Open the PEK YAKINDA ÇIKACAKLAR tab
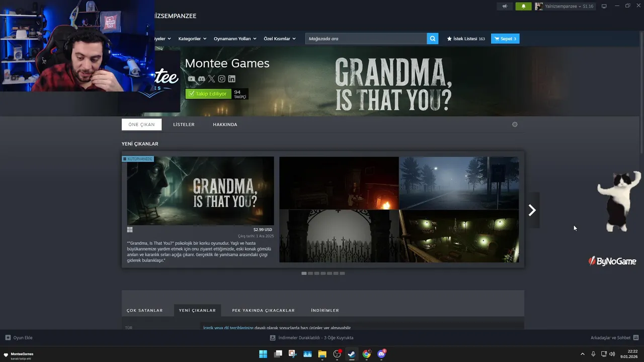Image resolution: width=644 pixels, height=362 pixels. [263, 310]
